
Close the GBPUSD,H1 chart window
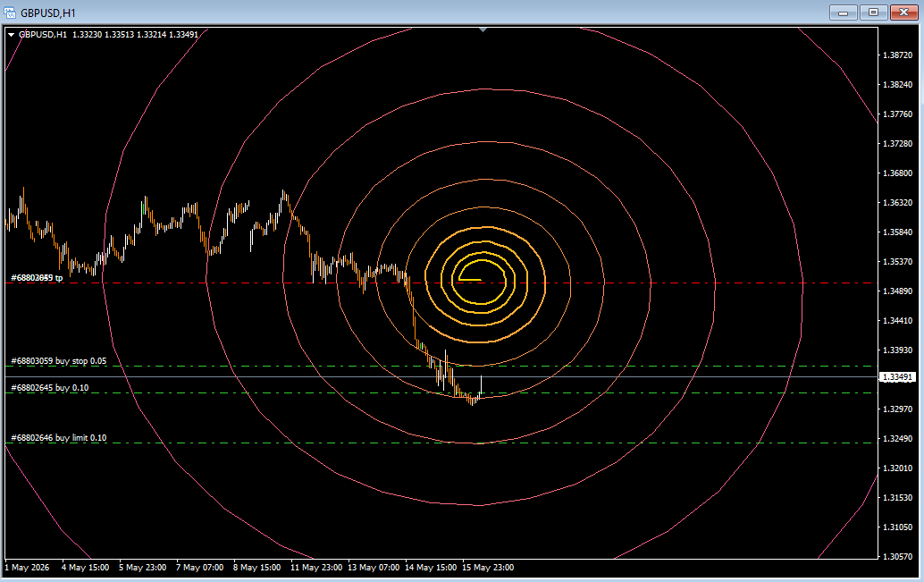click(903, 13)
